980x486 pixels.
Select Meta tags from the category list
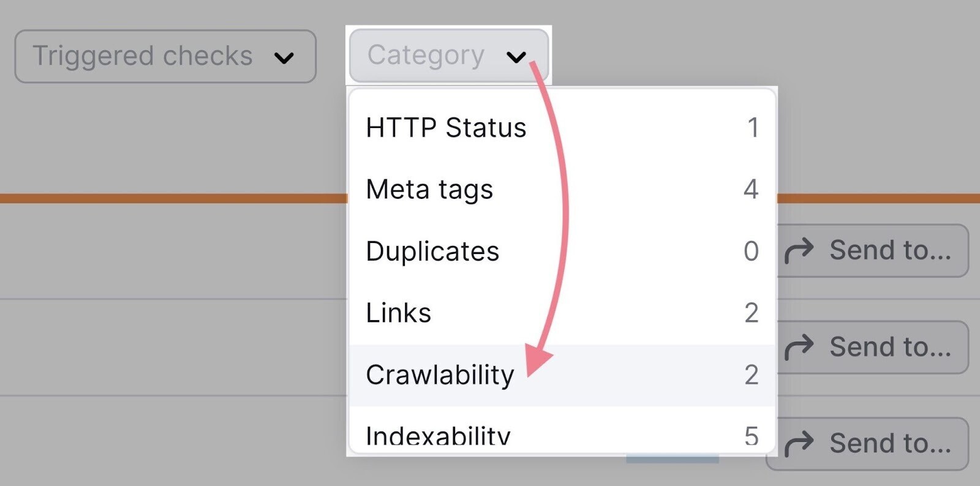coord(429,190)
